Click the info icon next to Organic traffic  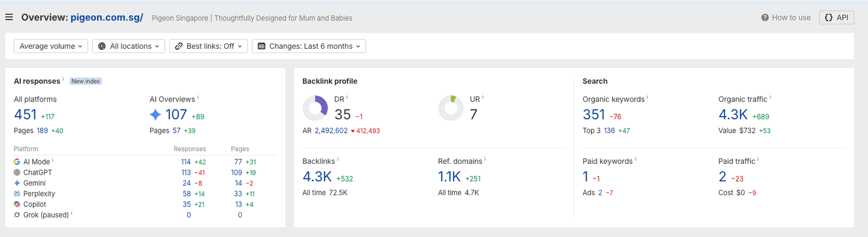tap(770, 98)
